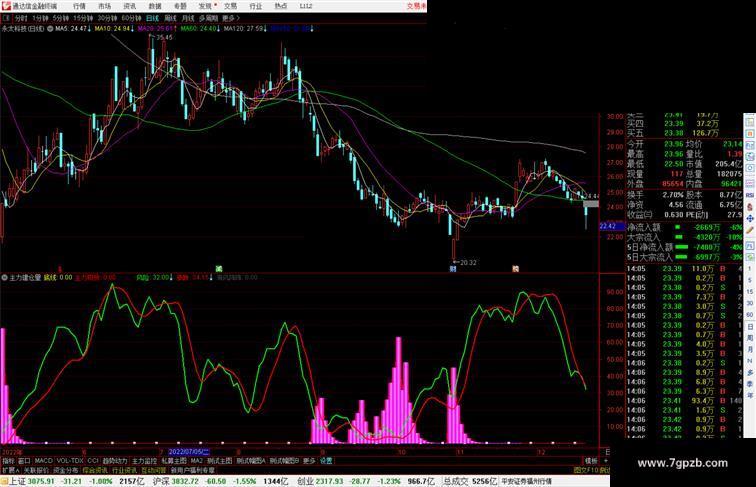Screen dimensions: 756x487
Task: Click the red 交易 link at top right
Action: tap(416, 6)
